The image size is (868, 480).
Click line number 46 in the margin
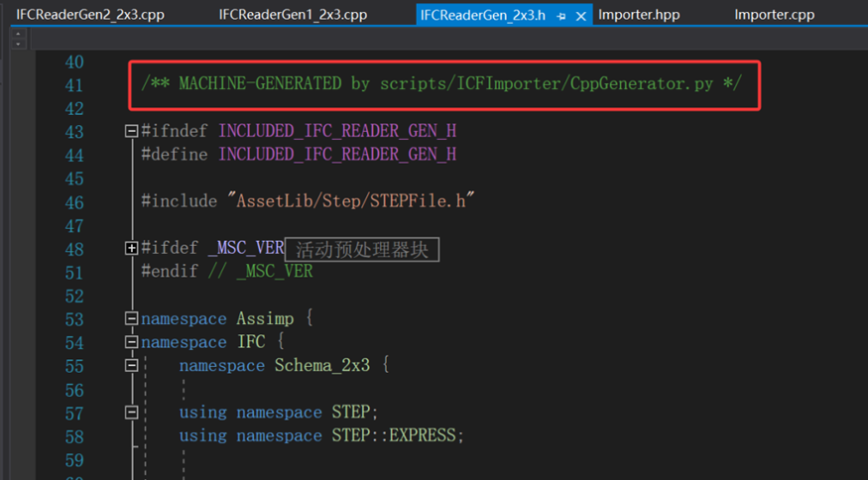pyautogui.click(x=74, y=202)
